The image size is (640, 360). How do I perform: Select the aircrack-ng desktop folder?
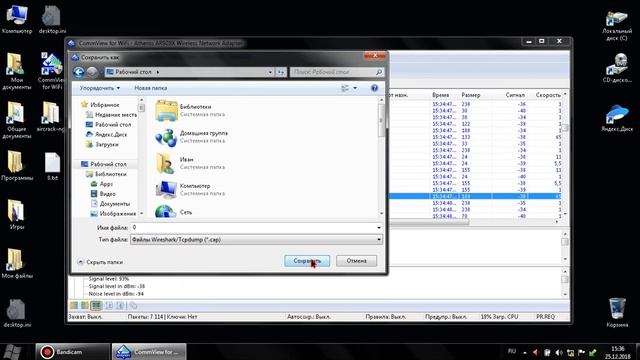tap(51, 116)
